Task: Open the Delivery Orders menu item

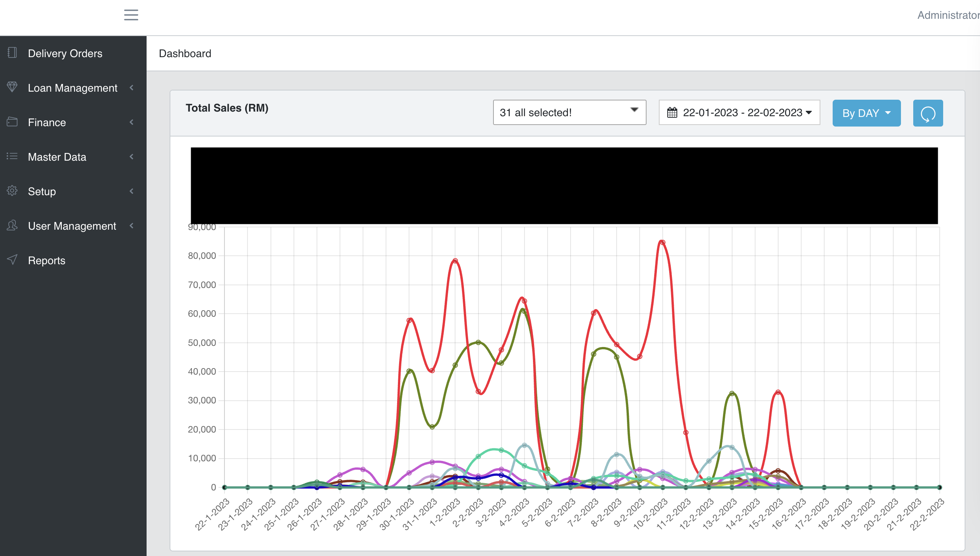Action: [65, 54]
